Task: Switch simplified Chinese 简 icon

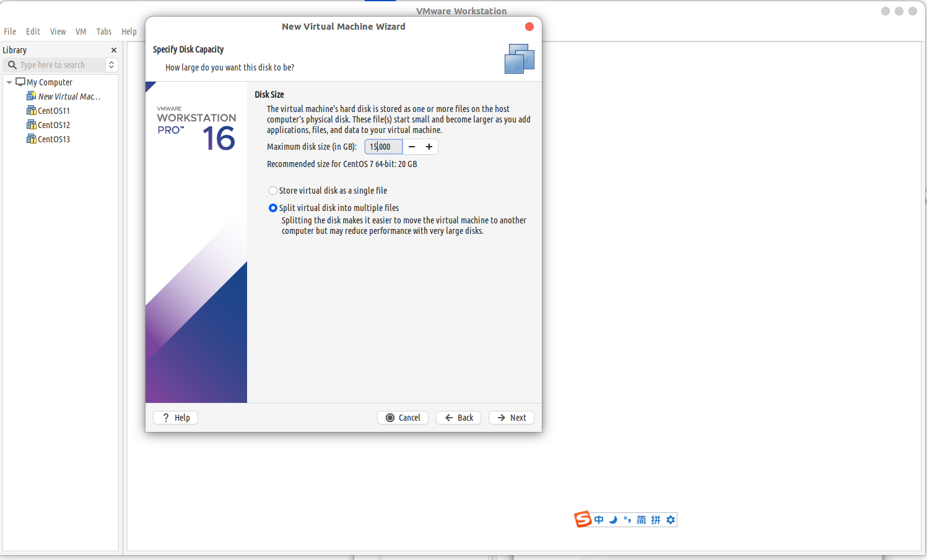Action: [x=642, y=520]
